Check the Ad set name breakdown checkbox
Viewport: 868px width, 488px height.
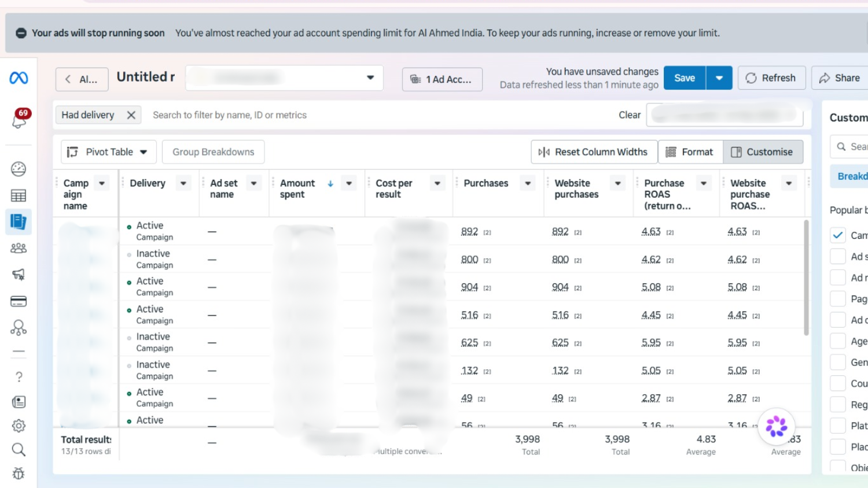pos(837,256)
